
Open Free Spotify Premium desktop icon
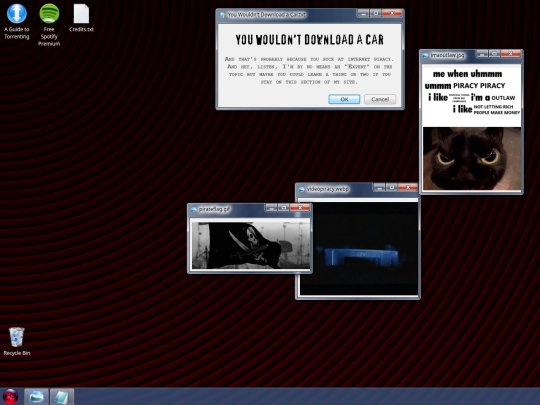[49, 25]
